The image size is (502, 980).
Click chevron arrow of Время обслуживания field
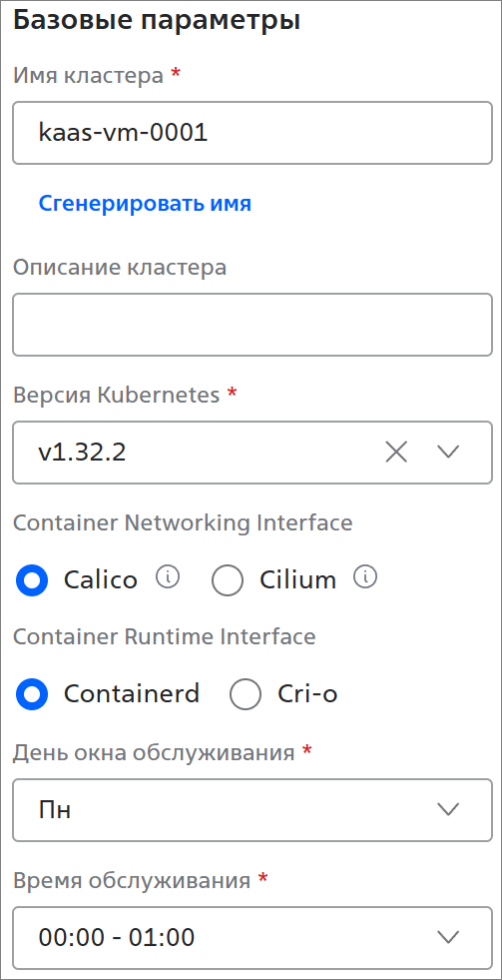(x=448, y=937)
